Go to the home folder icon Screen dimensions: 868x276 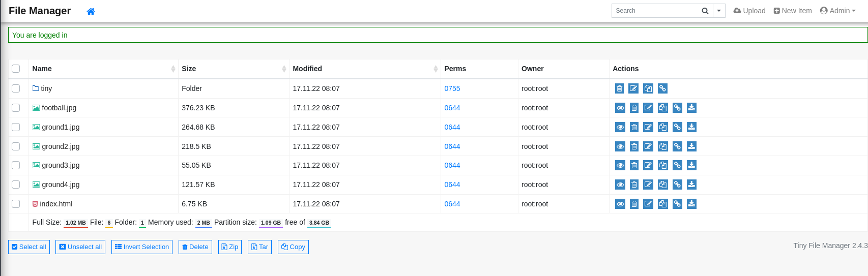[x=91, y=11]
